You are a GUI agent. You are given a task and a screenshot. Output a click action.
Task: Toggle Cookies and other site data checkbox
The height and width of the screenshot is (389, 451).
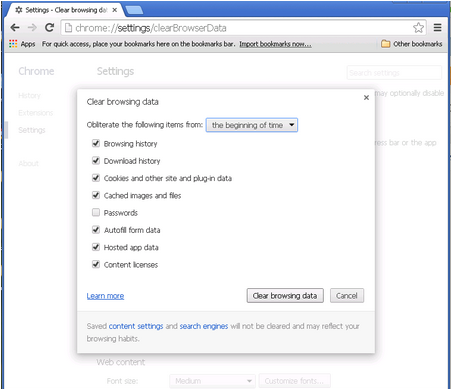96,178
